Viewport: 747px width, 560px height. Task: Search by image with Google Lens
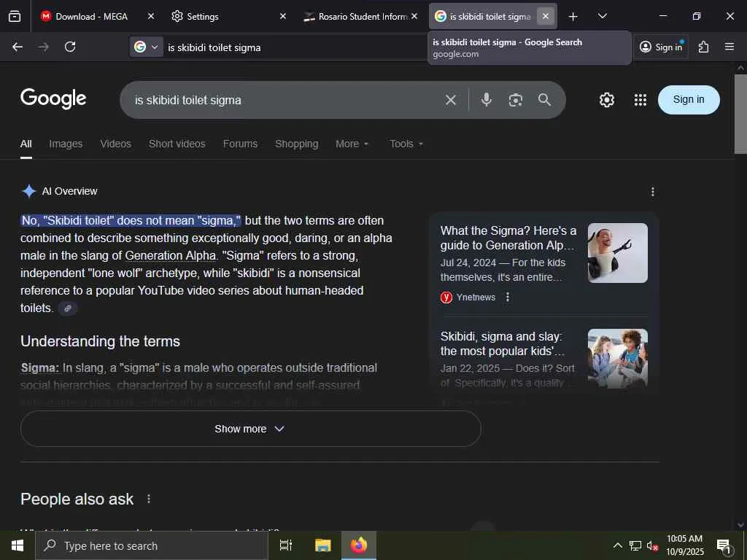point(516,100)
